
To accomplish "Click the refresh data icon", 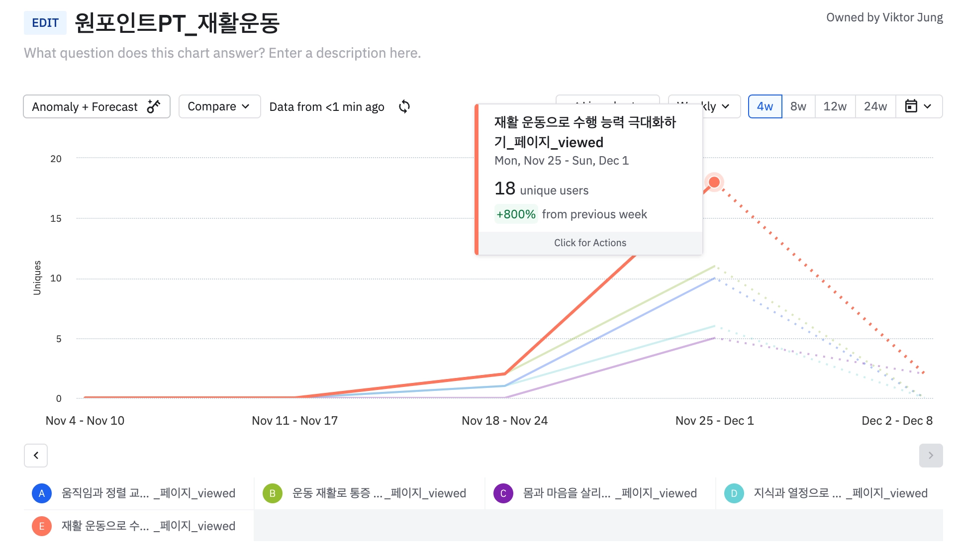I will click(x=404, y=106).
